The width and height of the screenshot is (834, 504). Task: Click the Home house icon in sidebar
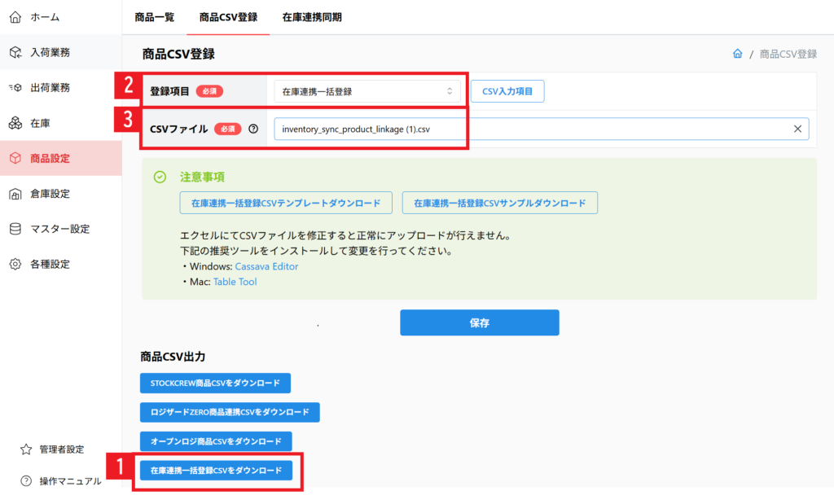point(15,17)
